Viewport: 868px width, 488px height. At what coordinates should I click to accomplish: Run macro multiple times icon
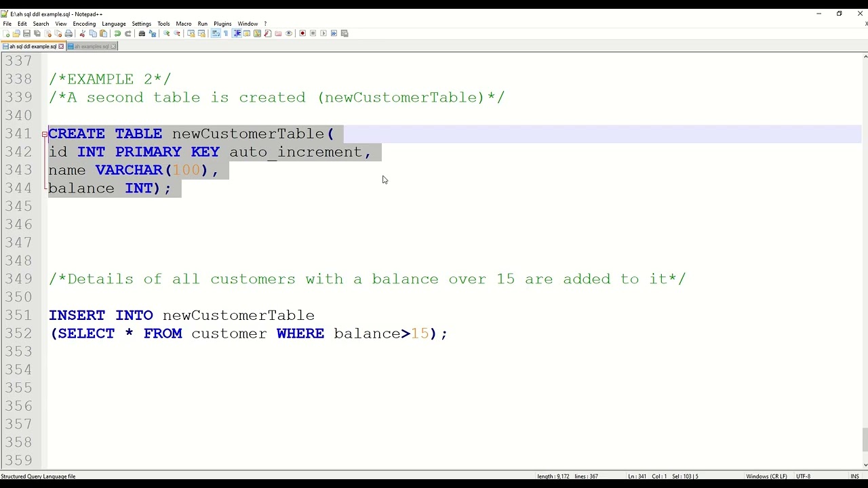pos(334,33)
